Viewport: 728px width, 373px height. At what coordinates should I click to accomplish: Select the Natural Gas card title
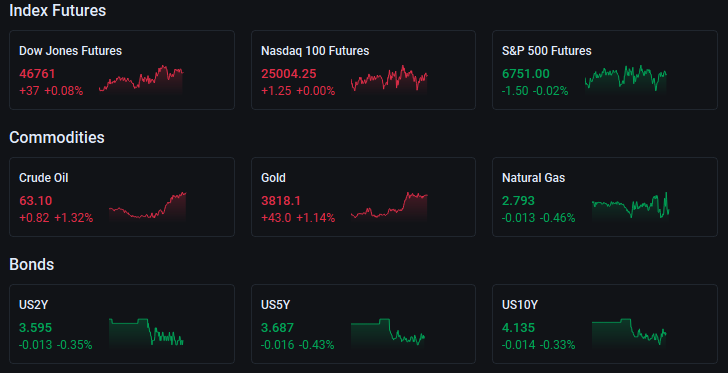click(533, 177)
